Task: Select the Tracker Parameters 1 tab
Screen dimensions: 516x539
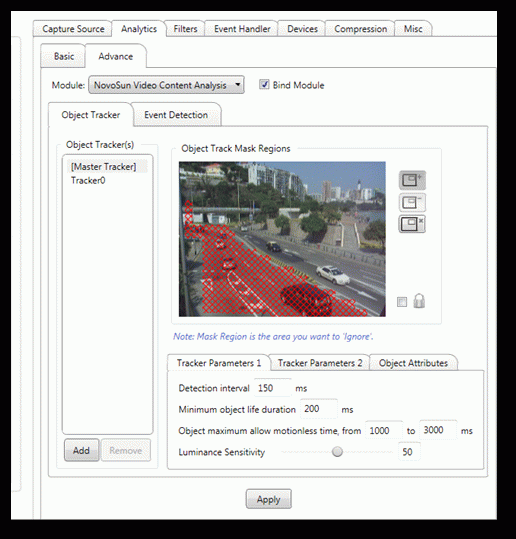Action: click(219, 363)
